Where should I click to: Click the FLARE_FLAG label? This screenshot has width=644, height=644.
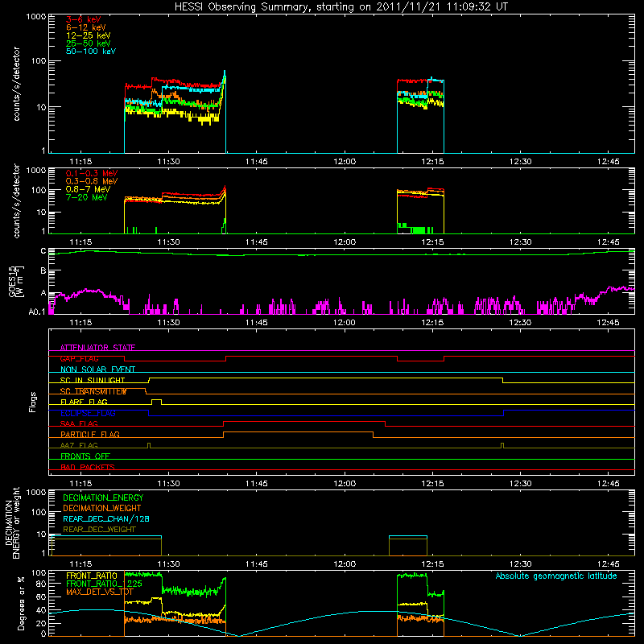coord(84,402)
